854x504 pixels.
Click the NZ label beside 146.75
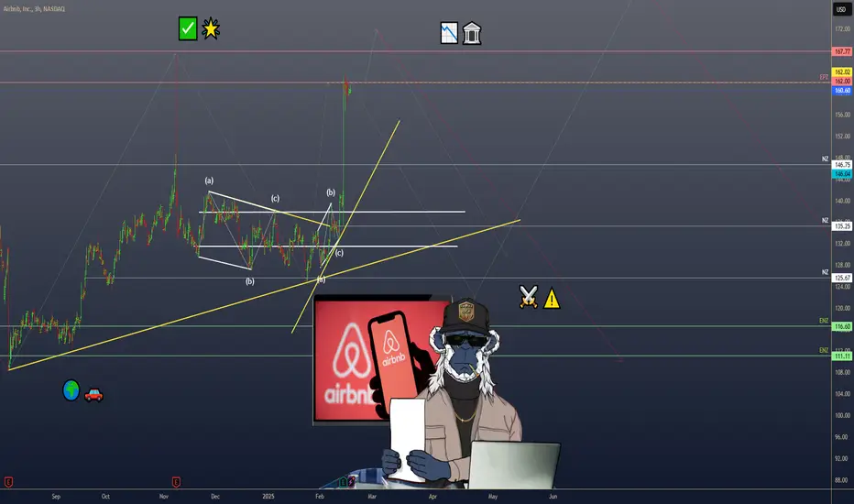point(825,159)
